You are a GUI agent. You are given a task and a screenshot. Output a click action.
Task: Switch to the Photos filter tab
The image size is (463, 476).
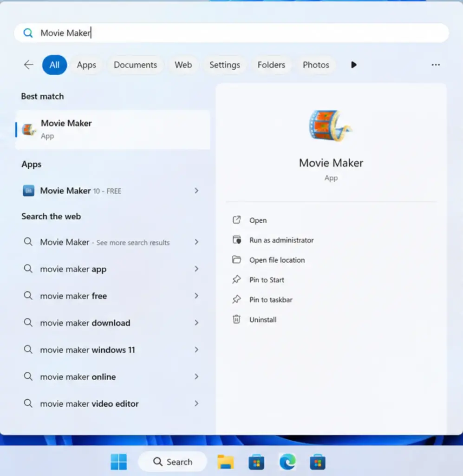(x=316, y=65)
